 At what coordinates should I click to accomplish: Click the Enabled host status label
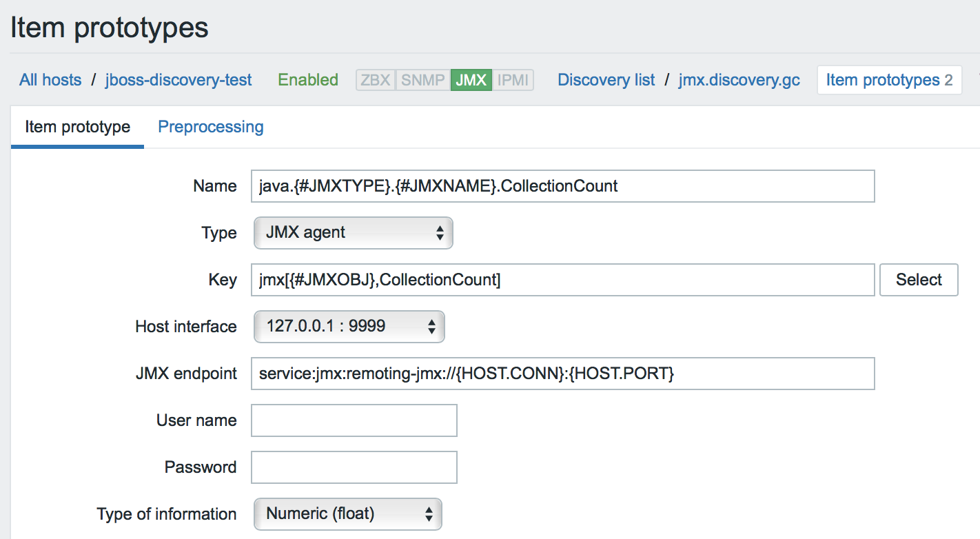[x=307, y=79]
